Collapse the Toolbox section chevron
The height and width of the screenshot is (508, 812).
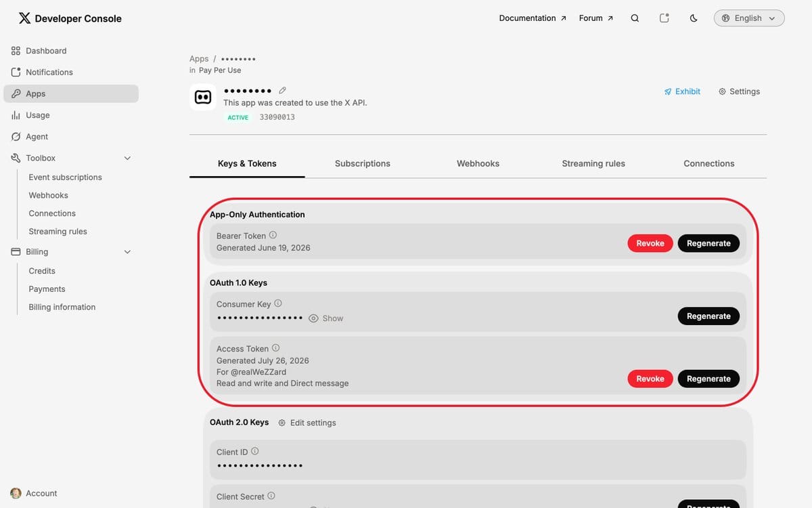point(127,158)
